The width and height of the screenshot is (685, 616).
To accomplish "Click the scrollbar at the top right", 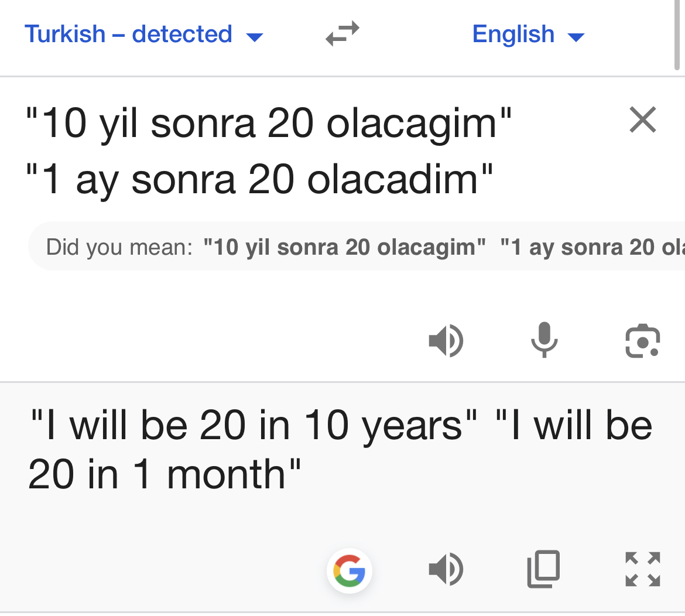I will click(x=677, y=35).
